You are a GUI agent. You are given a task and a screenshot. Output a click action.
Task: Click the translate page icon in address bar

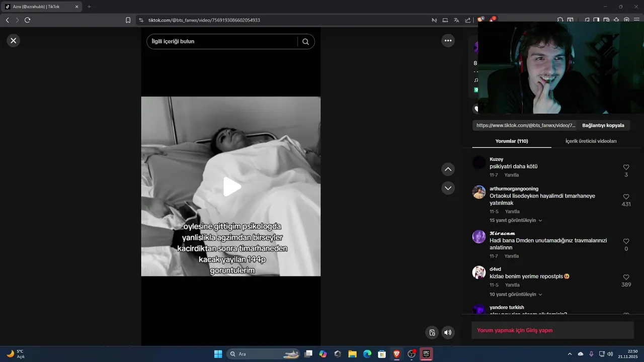pos(456,20)
